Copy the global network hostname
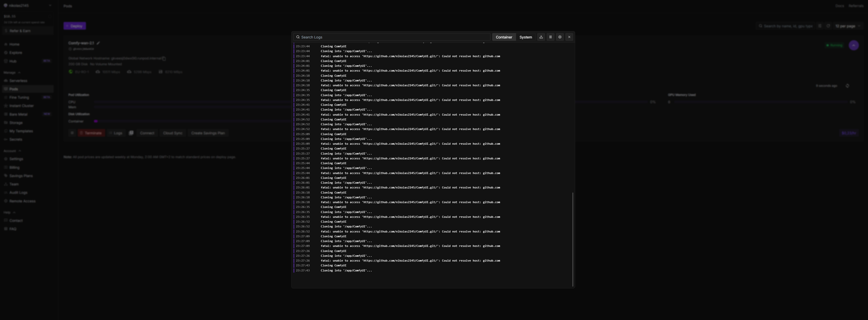The width and height of the screenshot is (868, 320). coord(164,58)
